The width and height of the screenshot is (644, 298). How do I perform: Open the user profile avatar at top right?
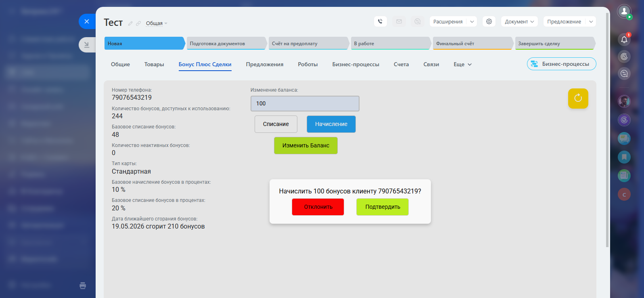click(624, 11)
